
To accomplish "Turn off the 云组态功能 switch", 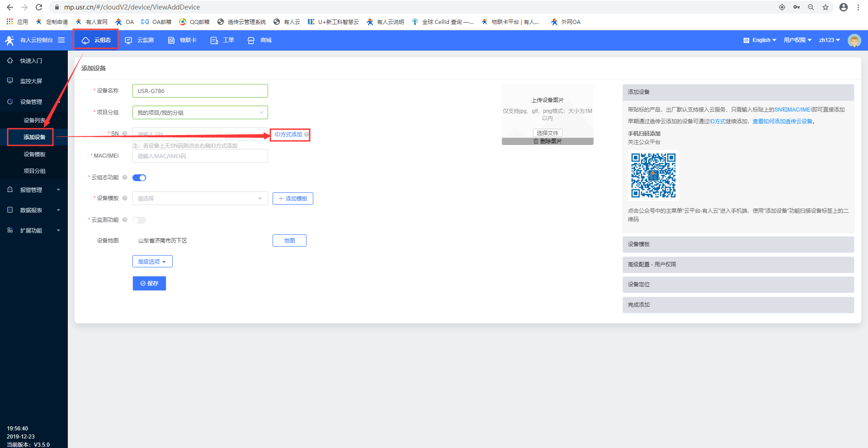I will [139, 178].
